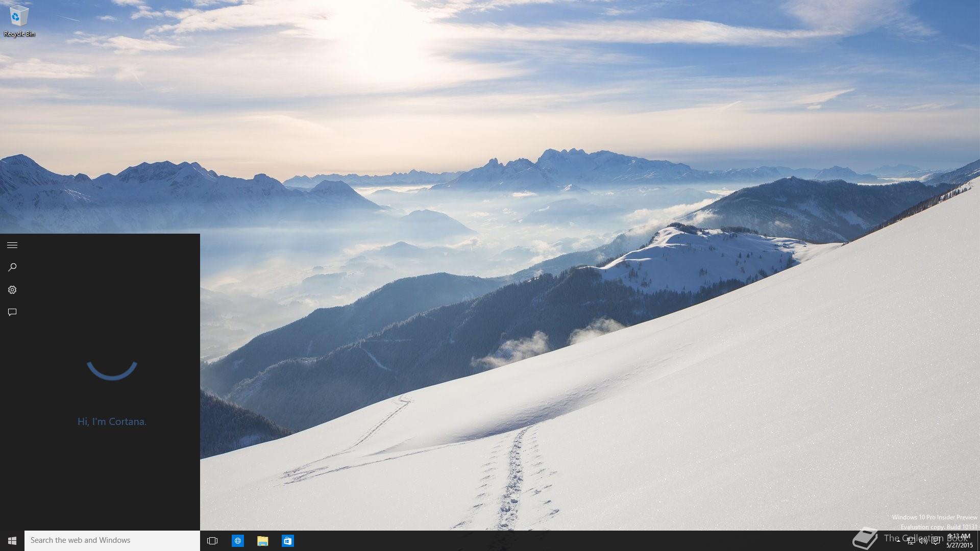The image size is (980, 551).
Task: Open the Store app from taskbar
Action: (x=288, y=541)
